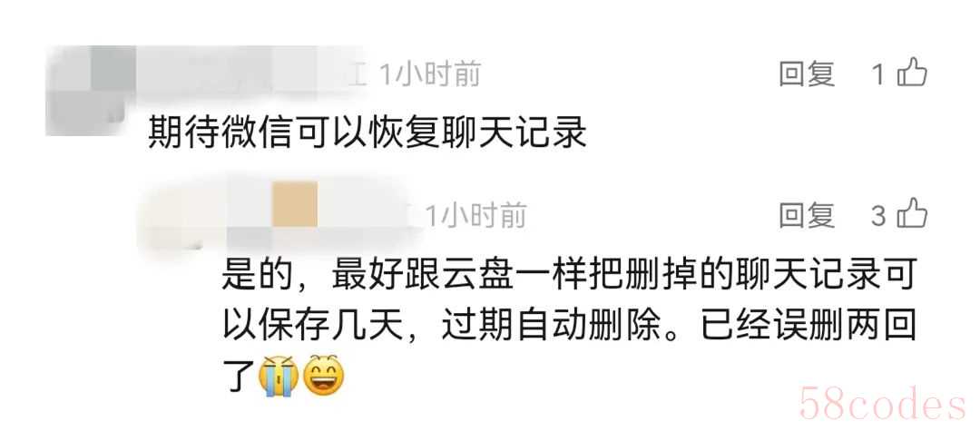
Task: Like the comment 期待微信可以恢复聊天记录 with its thumbs-up icon
Action: (912, 73)
